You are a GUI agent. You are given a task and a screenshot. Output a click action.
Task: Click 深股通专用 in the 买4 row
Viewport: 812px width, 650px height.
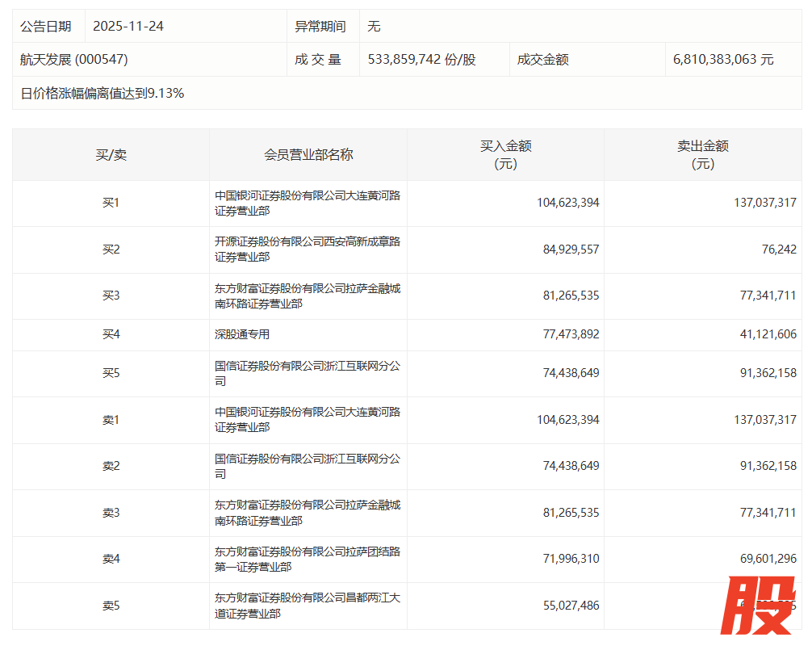(x=242, y=334)
